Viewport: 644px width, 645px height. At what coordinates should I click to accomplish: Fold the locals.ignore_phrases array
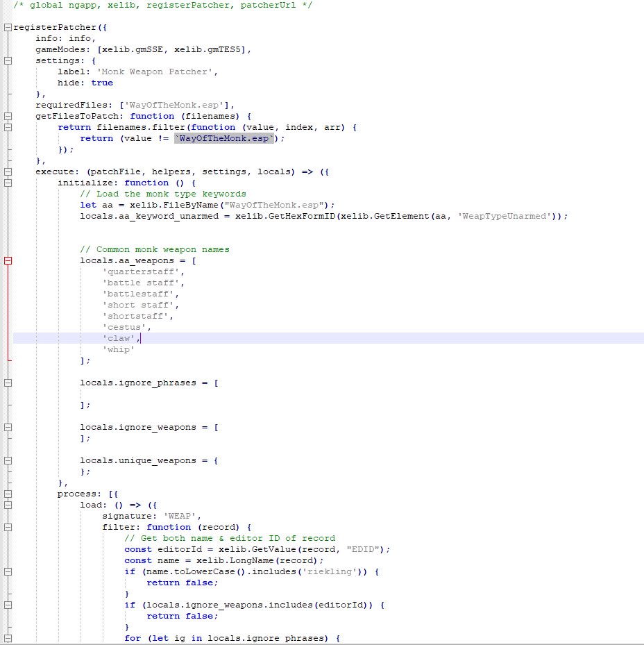pos(8,383)
